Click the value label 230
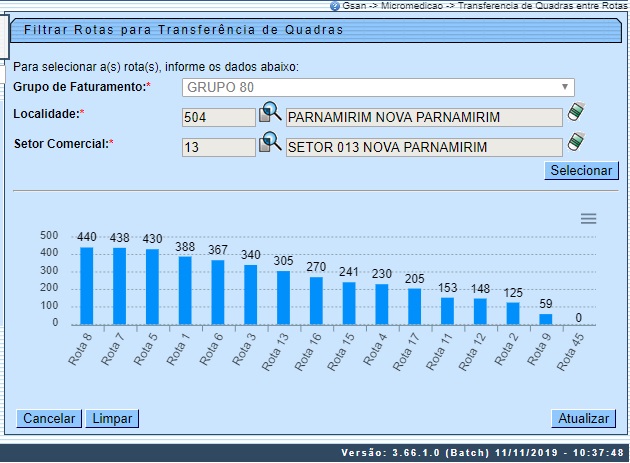 382,274
